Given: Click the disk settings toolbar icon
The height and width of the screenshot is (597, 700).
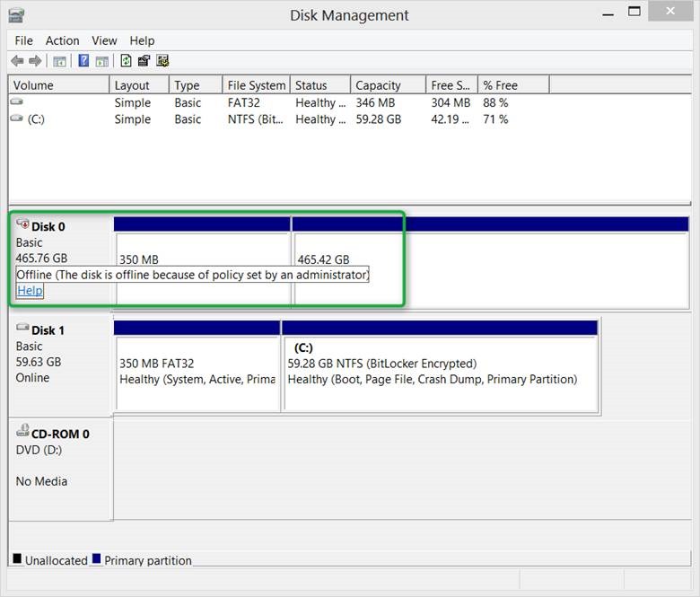Looking at the screenshot, I should point(162,61).
